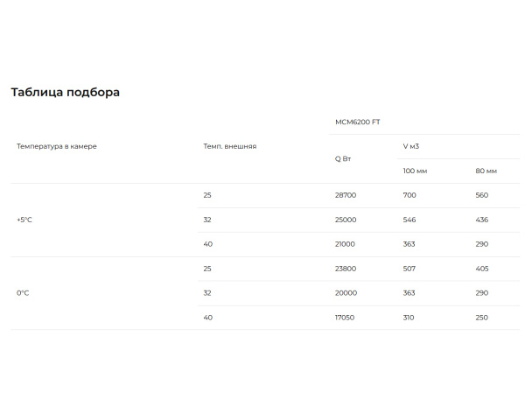Image resolution: width=525 pixels, height=420 pixels.
Task: Click the 23800 power value cell
Action: pos(346,269)
